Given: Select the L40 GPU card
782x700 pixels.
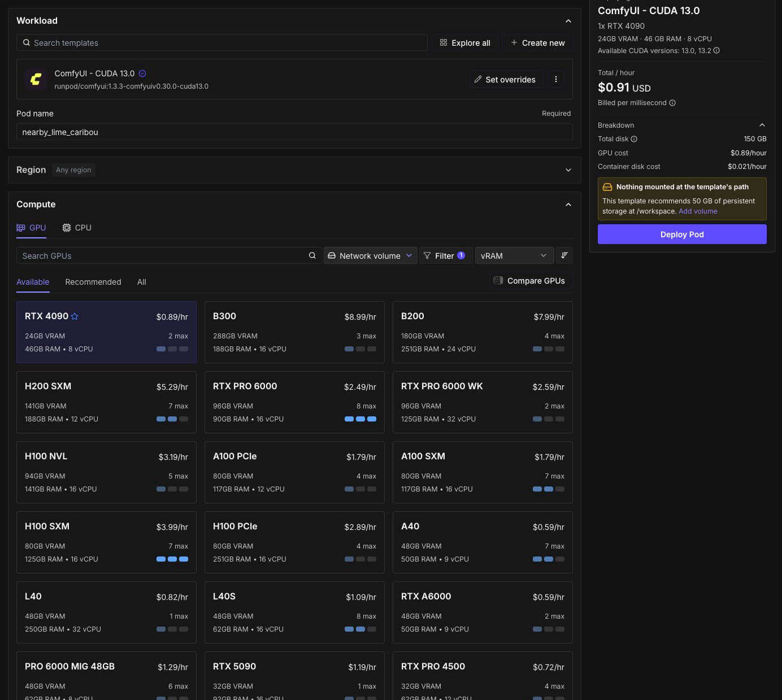Looking at the screenshot, I should (x=106, y=612).
